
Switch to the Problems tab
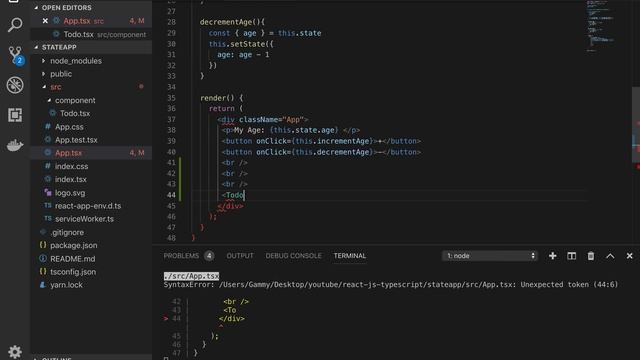(181, 256)
